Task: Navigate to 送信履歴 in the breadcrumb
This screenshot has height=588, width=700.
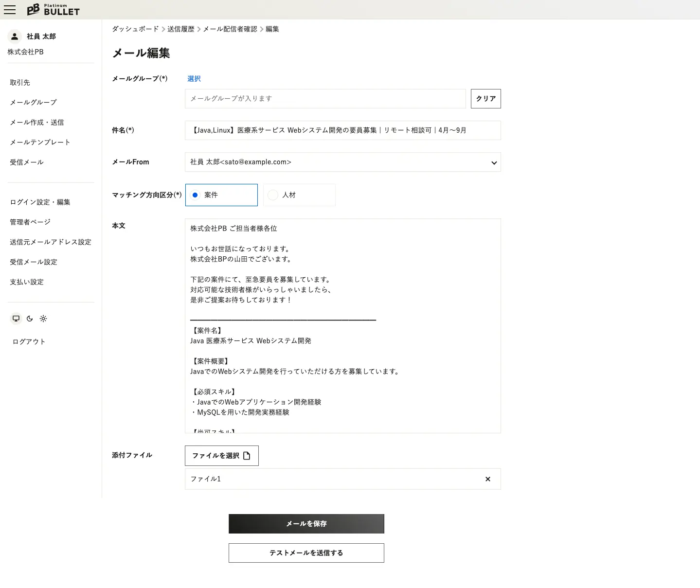Action: [180, 29]
